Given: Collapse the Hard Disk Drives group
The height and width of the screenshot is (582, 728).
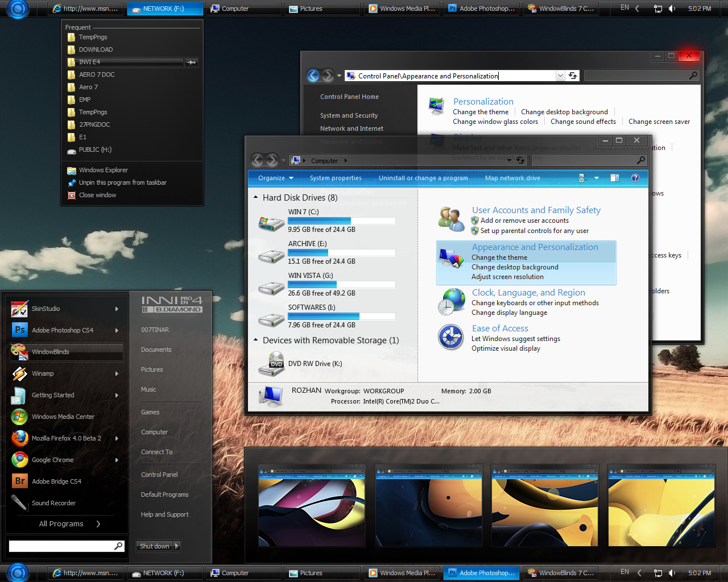Looking at the screenshot, I should tap(255, 198).
